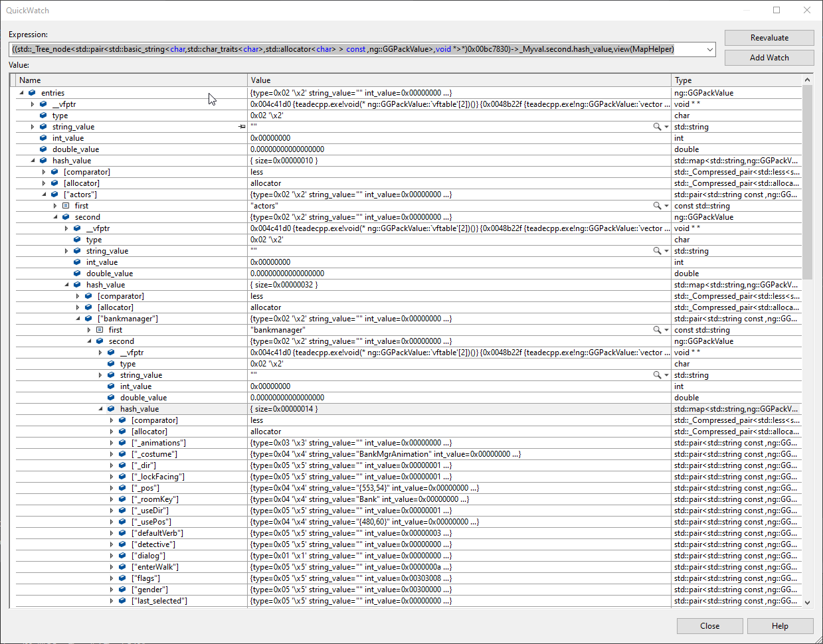Open string visualizer magnifier for top string_value
Viewport: 823px width, 644px height.
tap(657, 127)
